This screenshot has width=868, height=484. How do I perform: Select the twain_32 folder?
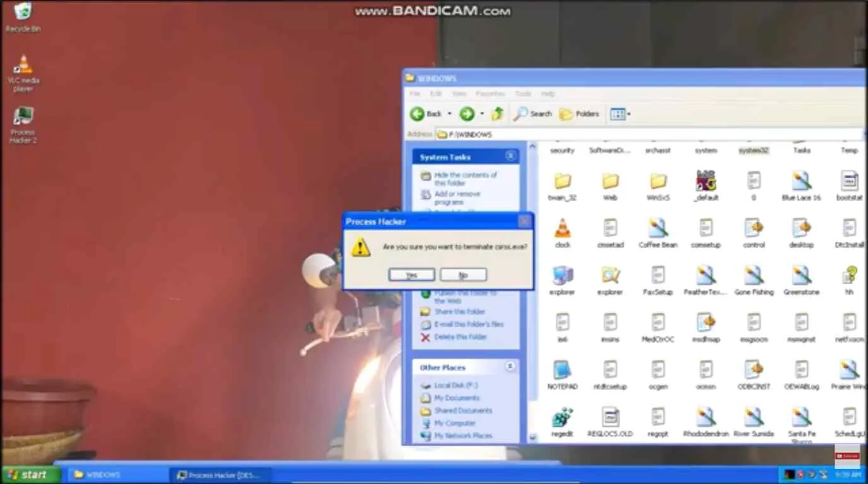[x=562, y=187]
